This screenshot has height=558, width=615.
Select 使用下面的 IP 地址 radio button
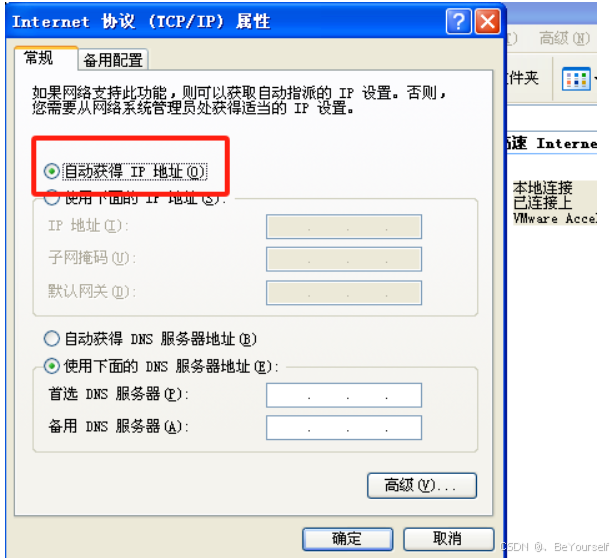pyautogui.click(x=51, y=198)
